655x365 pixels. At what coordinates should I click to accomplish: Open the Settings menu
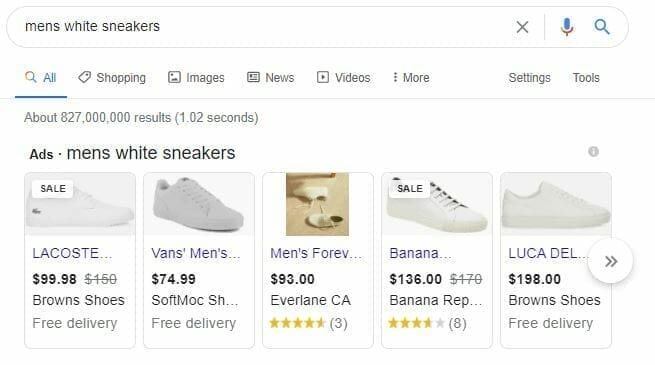[x=529, y=78]
